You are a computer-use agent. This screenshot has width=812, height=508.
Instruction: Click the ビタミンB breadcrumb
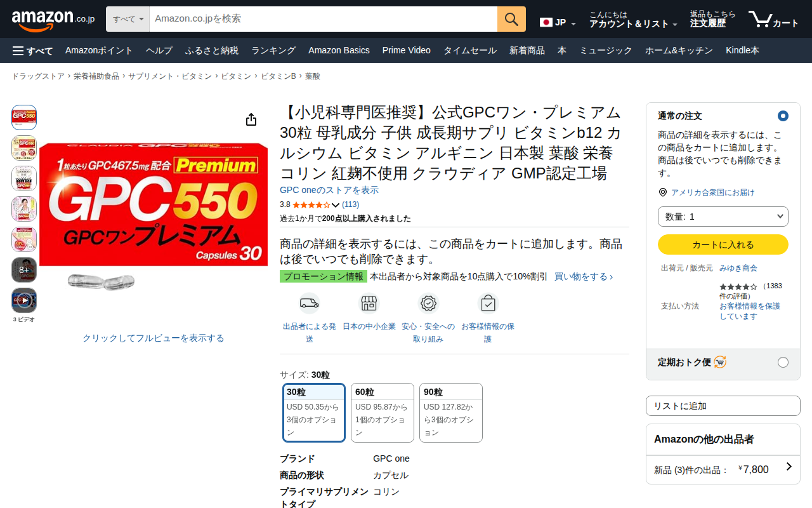278,76
